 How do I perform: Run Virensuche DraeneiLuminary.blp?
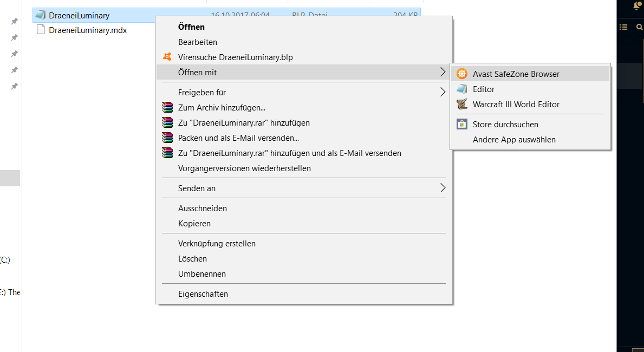(x=304, y=57)
